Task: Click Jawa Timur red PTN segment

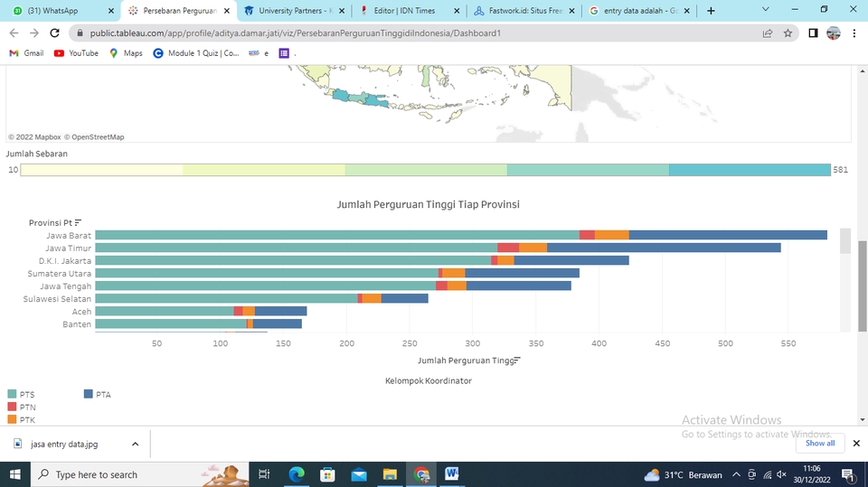Action: (x=508, y=248)
